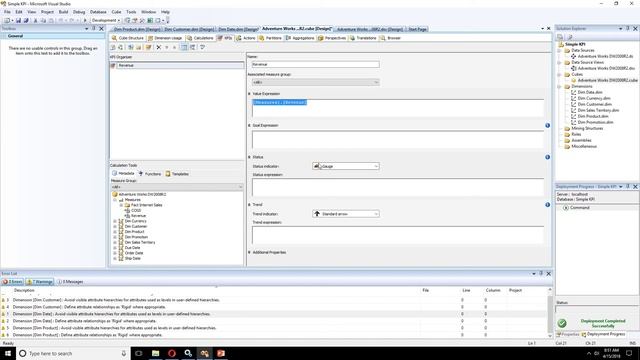Image resolution: width=640 pixels, height=360 pixels.
Task: Toggle the Messages filter in Error List
Action: pyautogui.click(x=70, y=282)
